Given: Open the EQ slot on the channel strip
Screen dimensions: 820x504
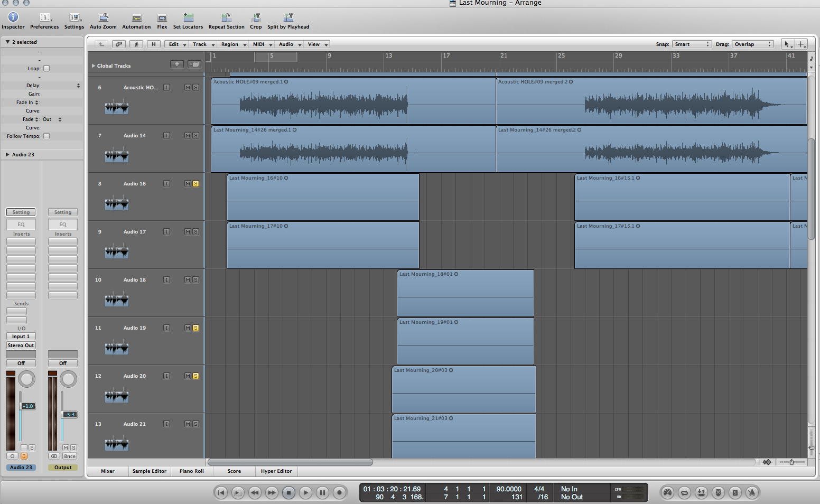Looking at the screenshot, I should pos(21,224).
